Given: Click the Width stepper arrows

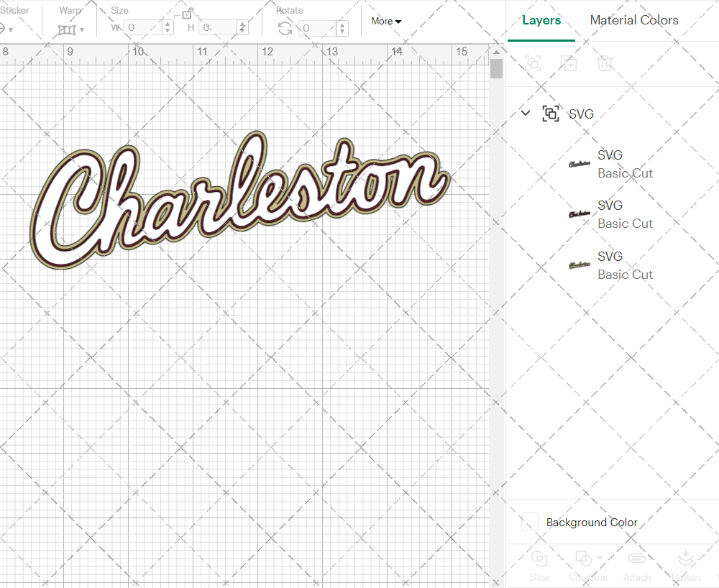Looking at the screenshot, I should click(x=168, y=27).
